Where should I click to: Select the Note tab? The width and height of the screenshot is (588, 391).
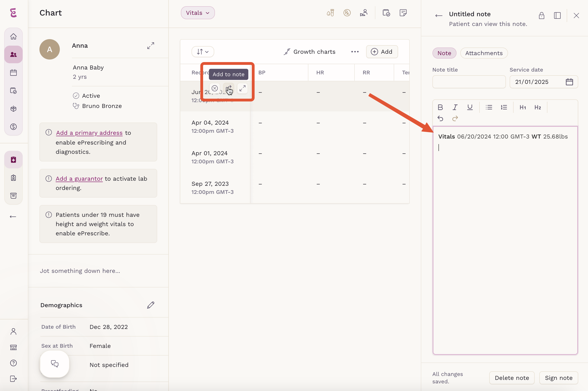pyautogui.click(x=444, y=53)
